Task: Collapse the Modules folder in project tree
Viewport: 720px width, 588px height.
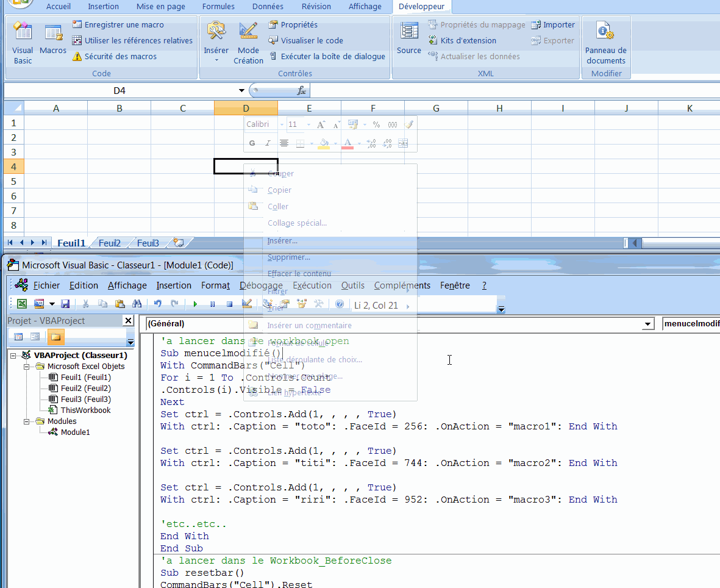Action: coord(26,421)
